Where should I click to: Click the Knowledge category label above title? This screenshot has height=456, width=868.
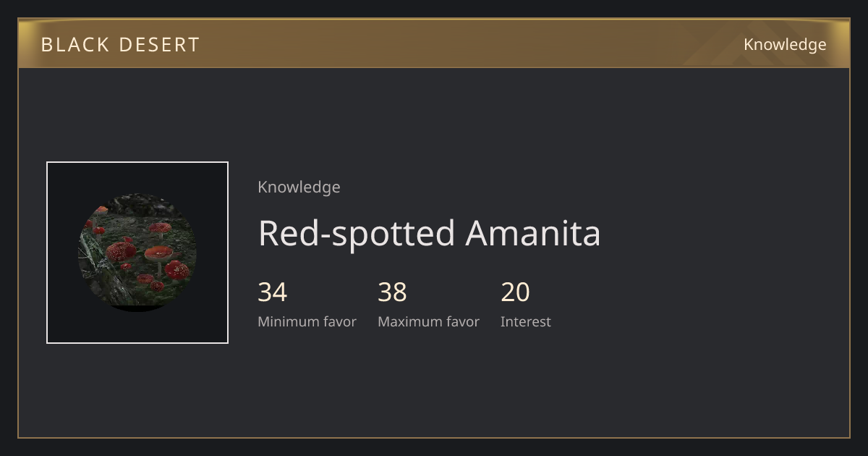299,187
